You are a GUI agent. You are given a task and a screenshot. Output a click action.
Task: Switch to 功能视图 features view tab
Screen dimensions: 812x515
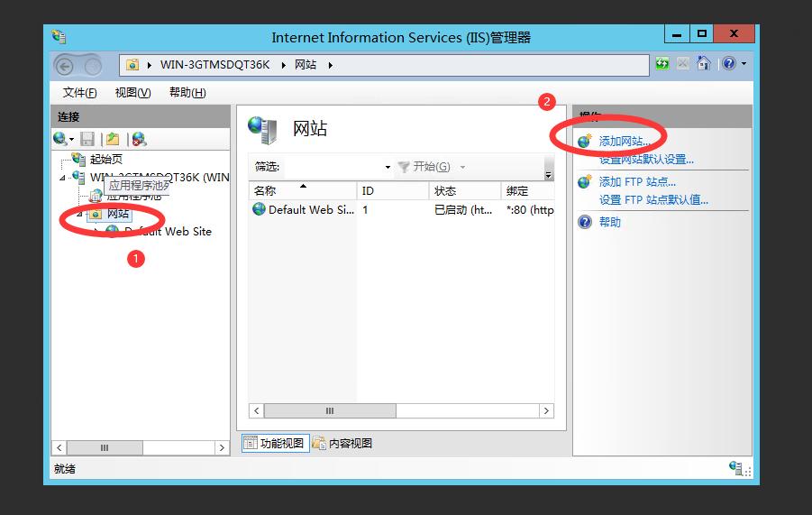(x=276, y=444)
